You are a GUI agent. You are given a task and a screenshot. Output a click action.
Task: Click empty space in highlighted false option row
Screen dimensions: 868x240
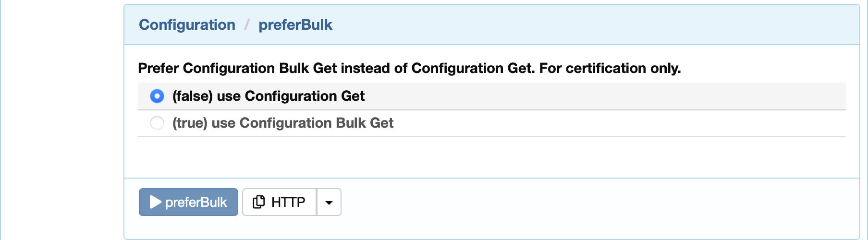(x=605, y=96)
